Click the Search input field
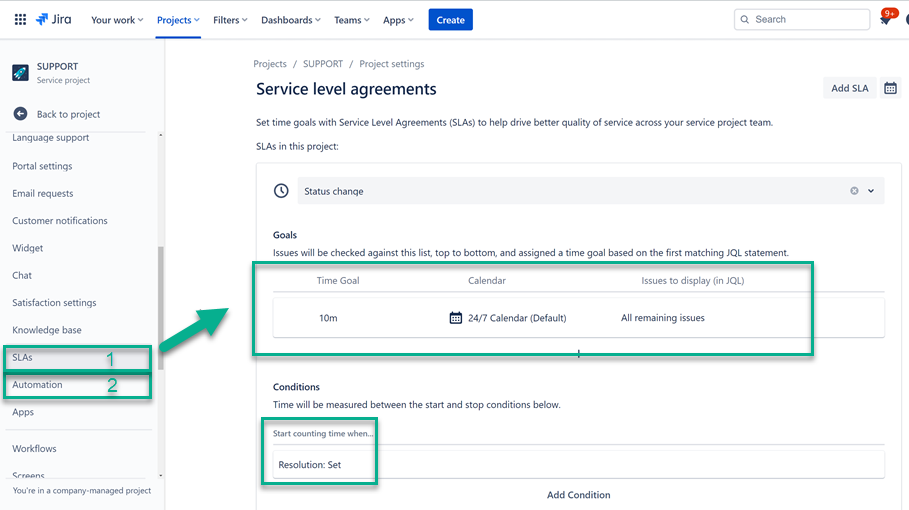The image size is (909, 510). pyautogui.click(x=802, y=19)
